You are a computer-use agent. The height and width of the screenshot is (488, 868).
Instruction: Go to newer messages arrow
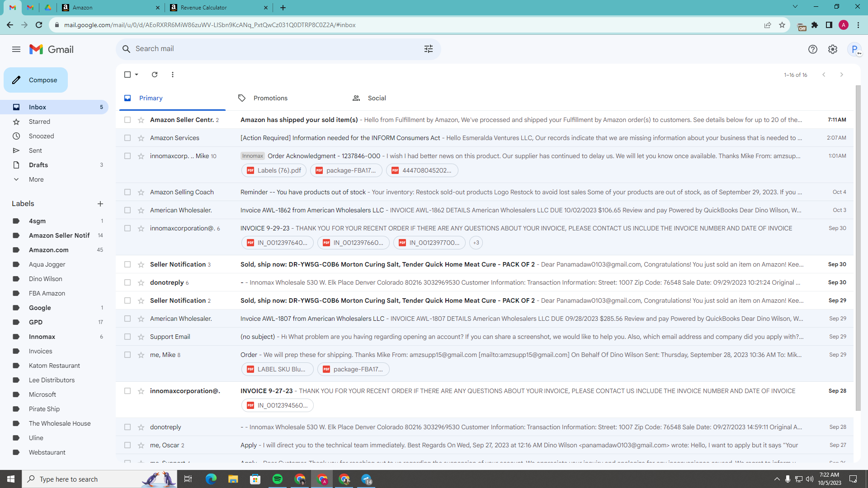(824, 75)
